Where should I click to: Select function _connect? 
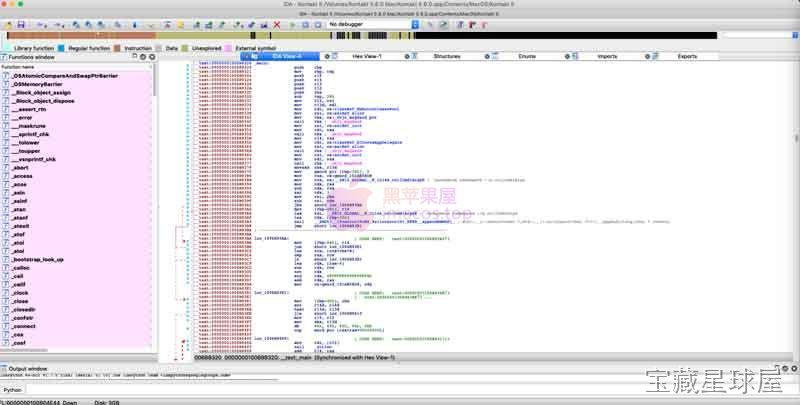tap(23, 326)
